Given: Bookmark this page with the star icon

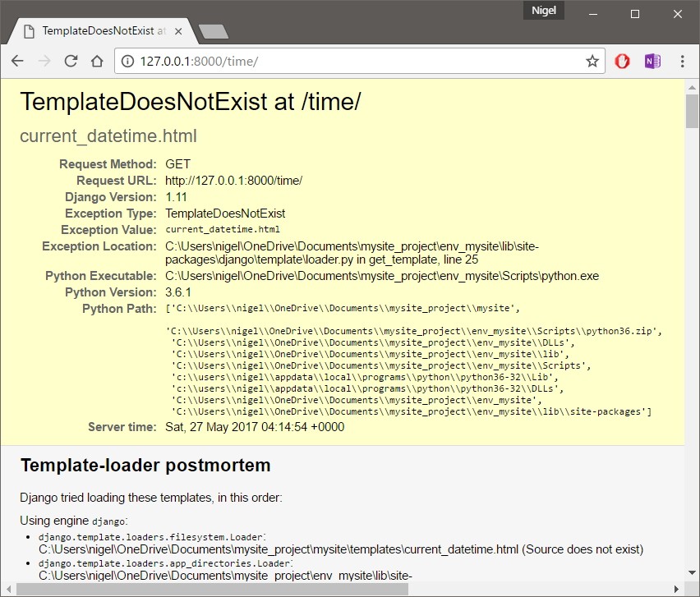Looking at the screenshot, I should (592, 61).
